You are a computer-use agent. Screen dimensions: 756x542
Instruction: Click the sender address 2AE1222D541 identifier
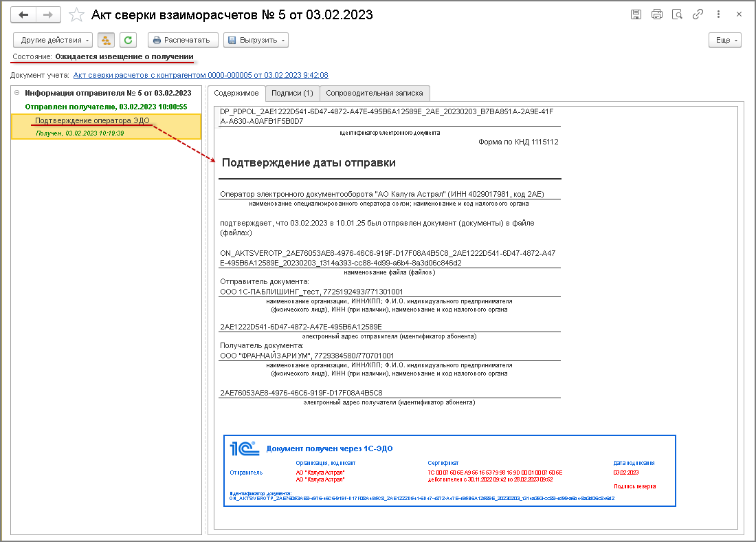tap(301, 327)
